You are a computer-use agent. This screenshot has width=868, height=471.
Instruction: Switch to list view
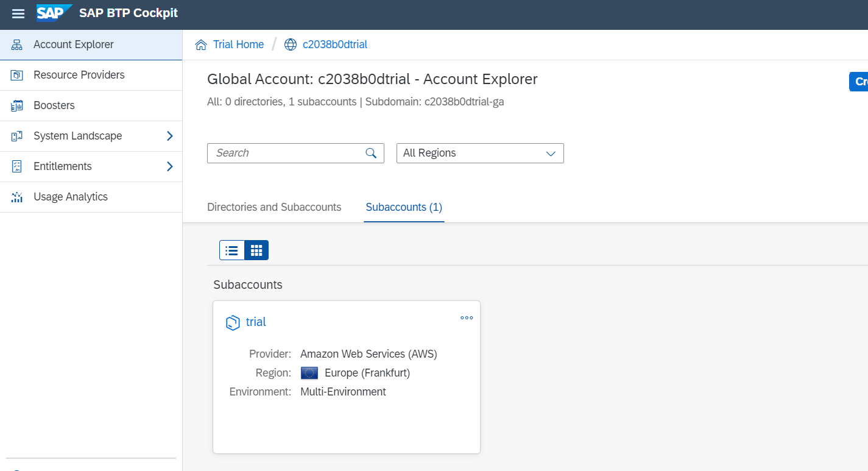pyautogui.click(x=231, y=250)
